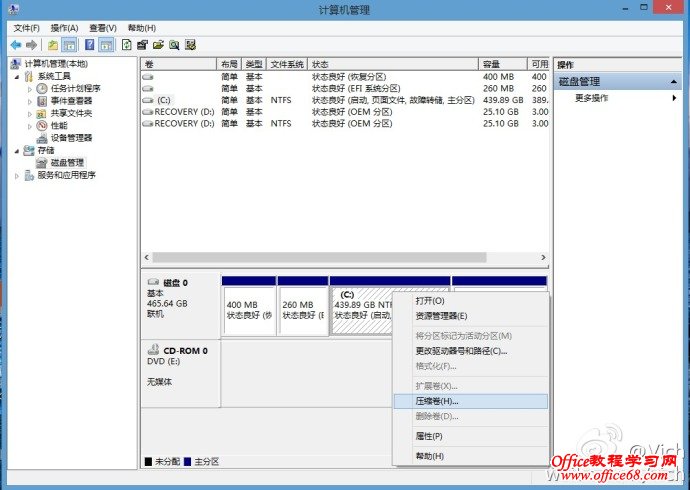Select Performance (性能) in the tree
Image resolution: width=690 pixels, height=490 pixels.
[x=59, y=126]
